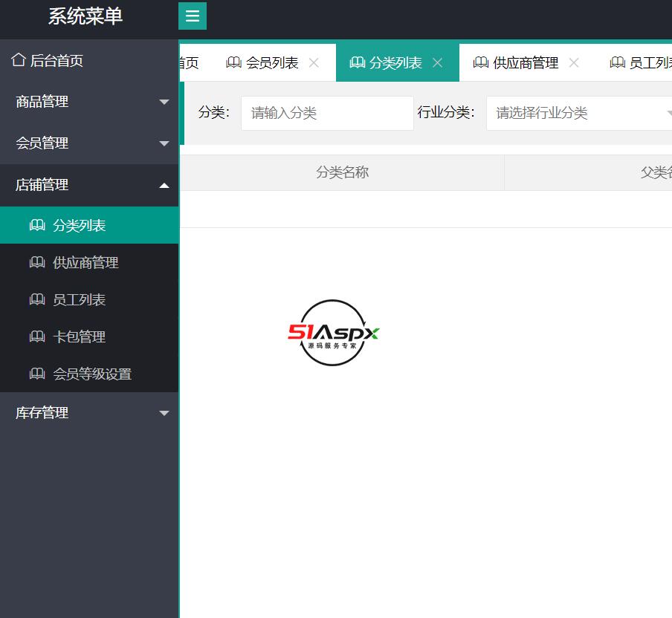Click inside the 分类 search input field
The height and width of the screenshot is (618, 672).
point(327,112)
